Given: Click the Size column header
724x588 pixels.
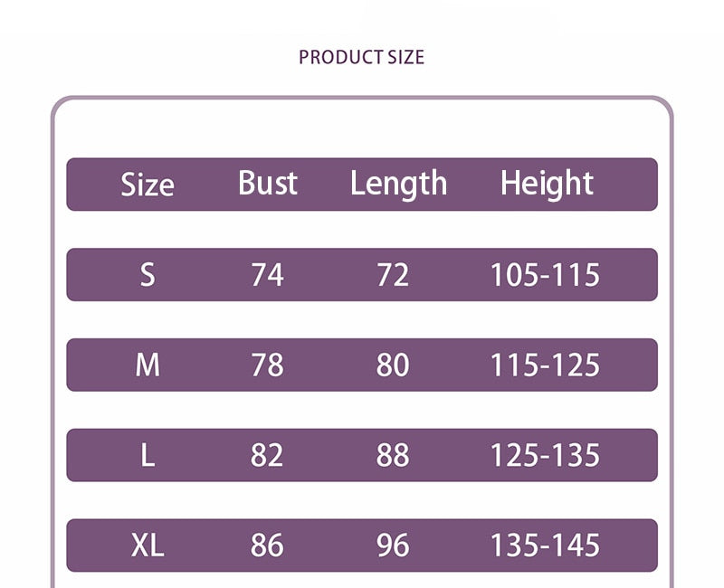Looking at the screenshot, I should pos(147,185).
